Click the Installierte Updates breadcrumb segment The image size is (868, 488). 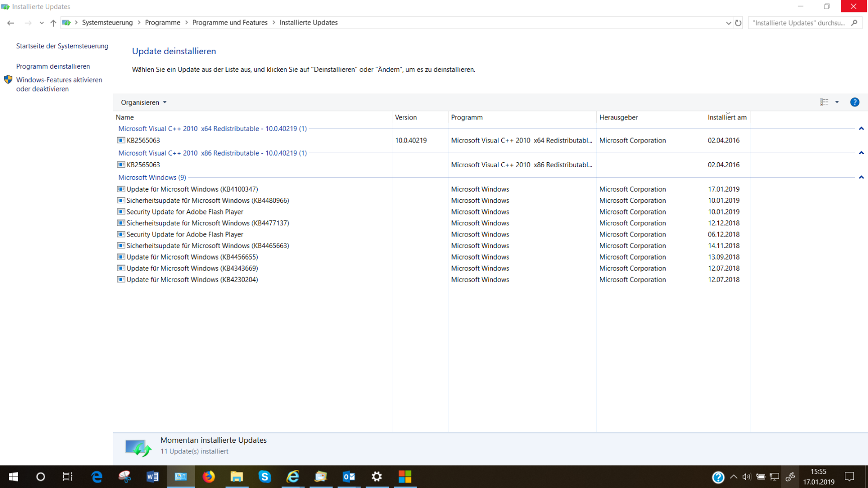pos(308,23)
